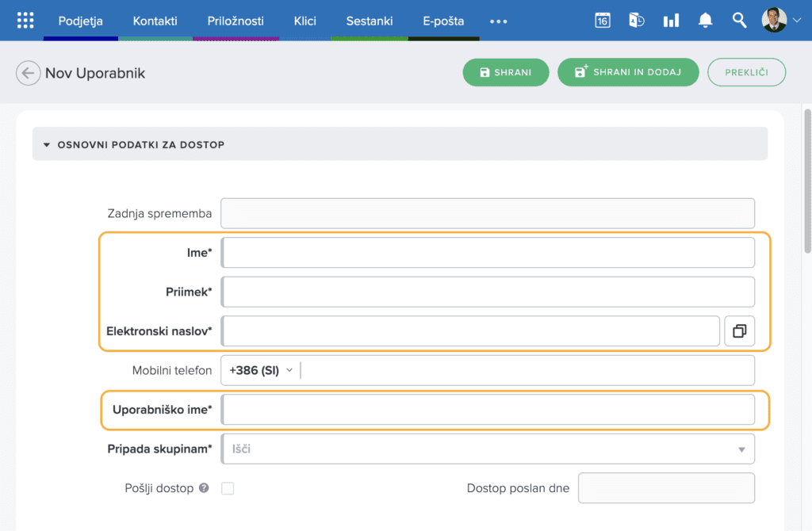Open the calendar icon in top bar
The image size is (812, 531).
(603, 21)
